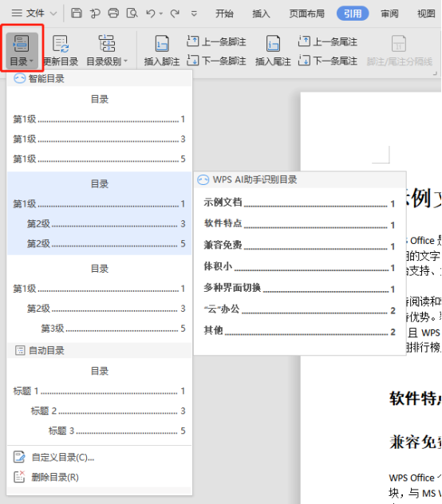The width and height of the screenshot is (442, 504).
Task: Click the 兼容免费 preview entry
Action: coord(299,246)
